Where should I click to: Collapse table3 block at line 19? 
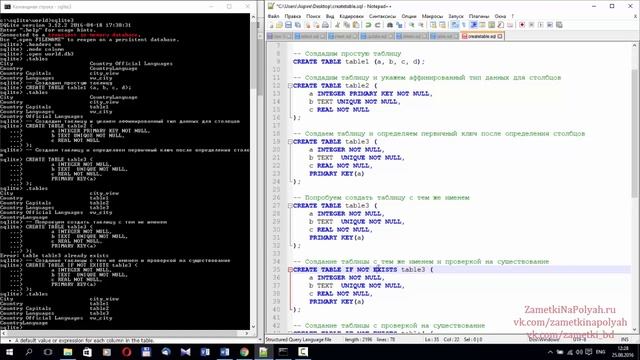pos(290,142)
